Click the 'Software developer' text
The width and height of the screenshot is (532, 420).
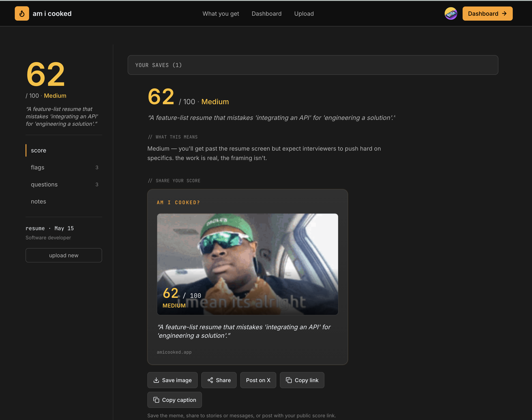tap(48, 238)
